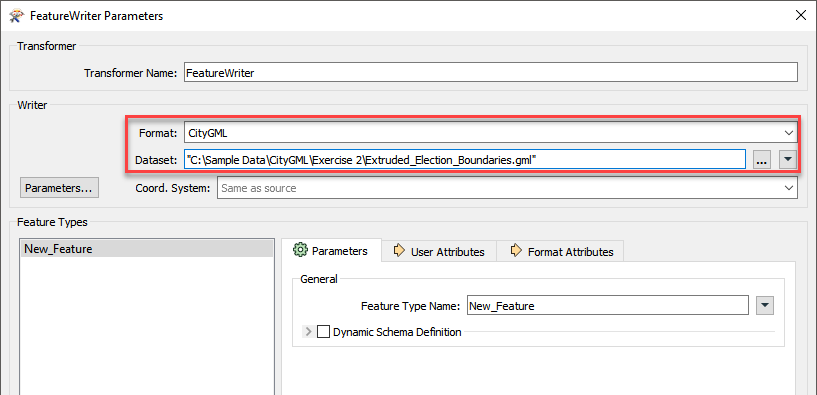The width and height of the screenshot is (817, 395).
Task: Open the Format CityGML dropdown
Action: 490,133
